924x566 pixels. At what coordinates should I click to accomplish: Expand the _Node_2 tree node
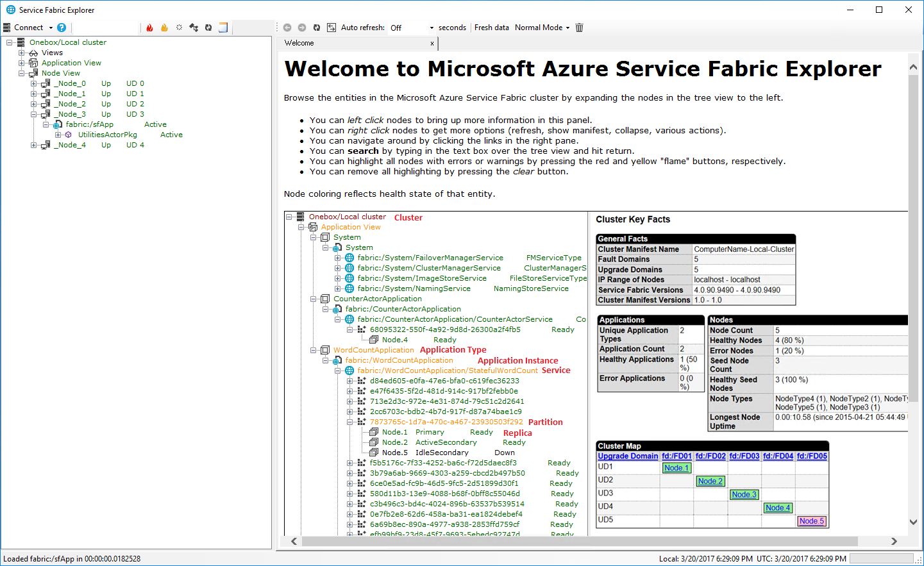pyautogui.click(x=34, y=104)
